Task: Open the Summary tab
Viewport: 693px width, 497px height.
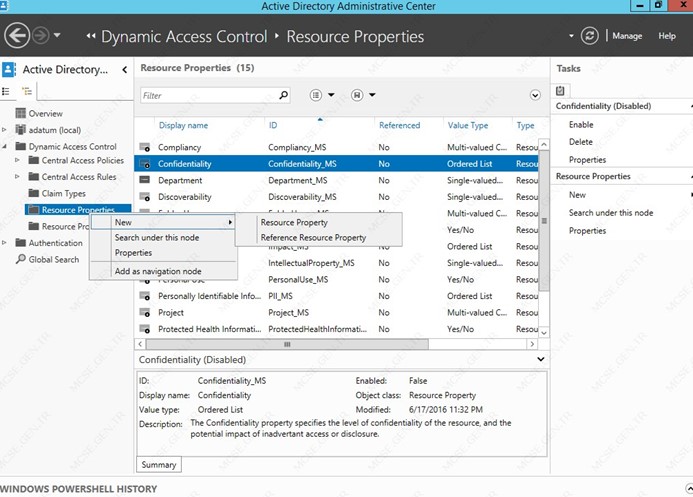Action: [x=159, y=465]
